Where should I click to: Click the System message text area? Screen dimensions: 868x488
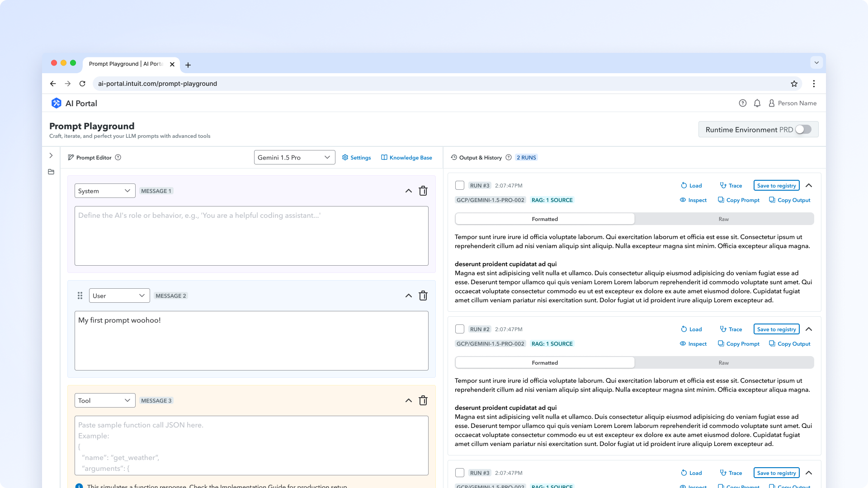[x=251, y=236]
